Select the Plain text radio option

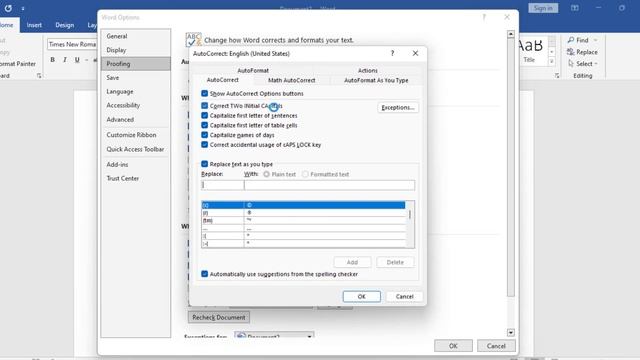[267, 174]
